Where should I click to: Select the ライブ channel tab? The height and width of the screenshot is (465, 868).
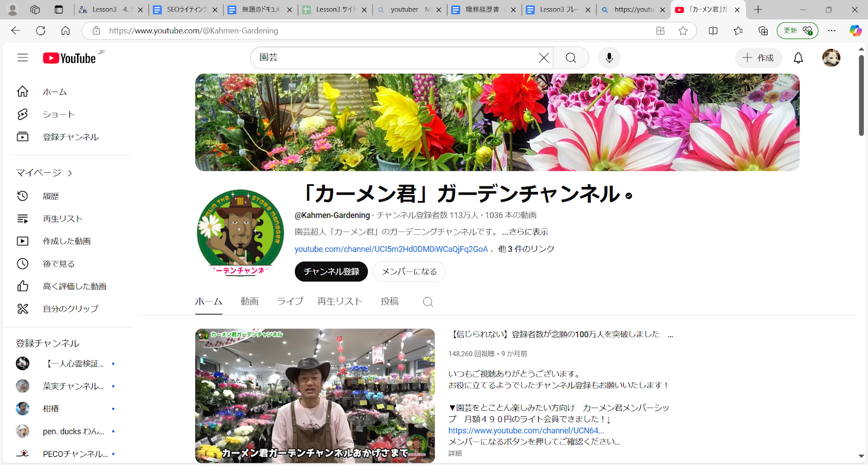point(290,301)
